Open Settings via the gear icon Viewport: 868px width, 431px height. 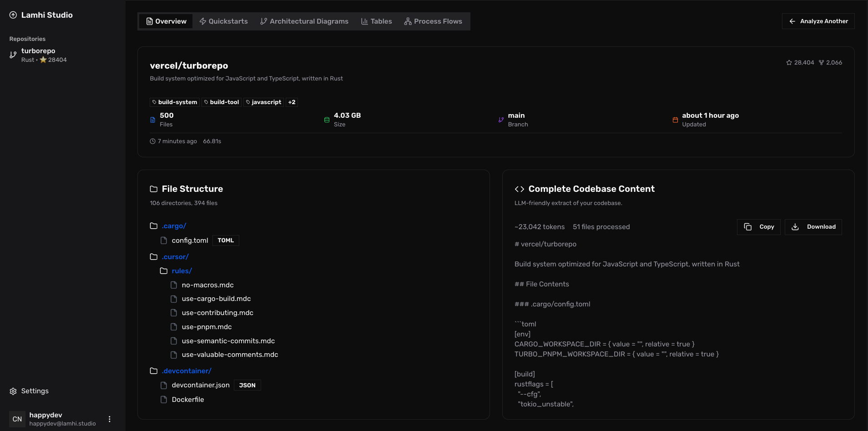[12, 391]
